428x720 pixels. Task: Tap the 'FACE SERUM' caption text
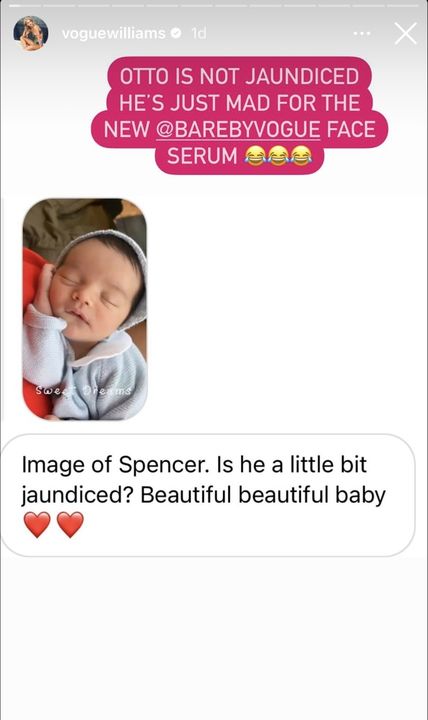tap(271, 143)
